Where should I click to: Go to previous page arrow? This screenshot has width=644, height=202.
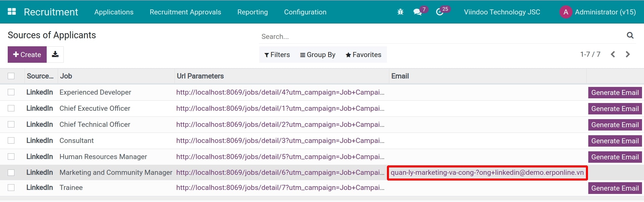[613, 54]
